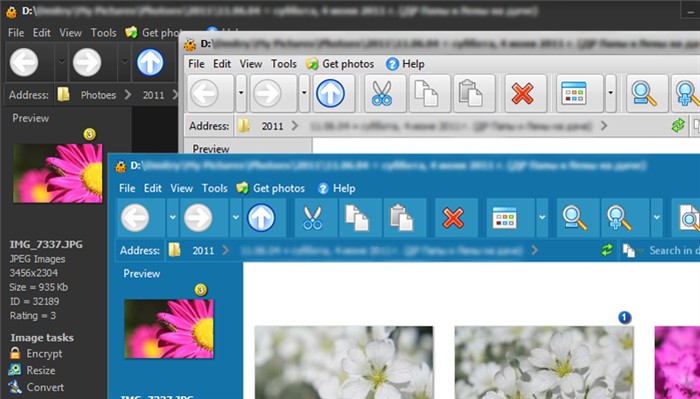Open Help menu in gray window
This screenshot has width=700, height=399.
[405, 64]
